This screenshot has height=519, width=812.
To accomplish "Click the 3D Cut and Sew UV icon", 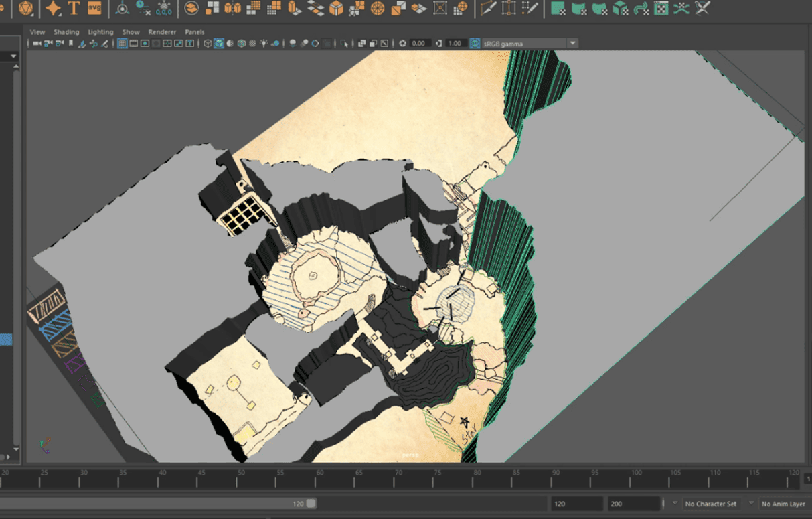I will 702,9.
